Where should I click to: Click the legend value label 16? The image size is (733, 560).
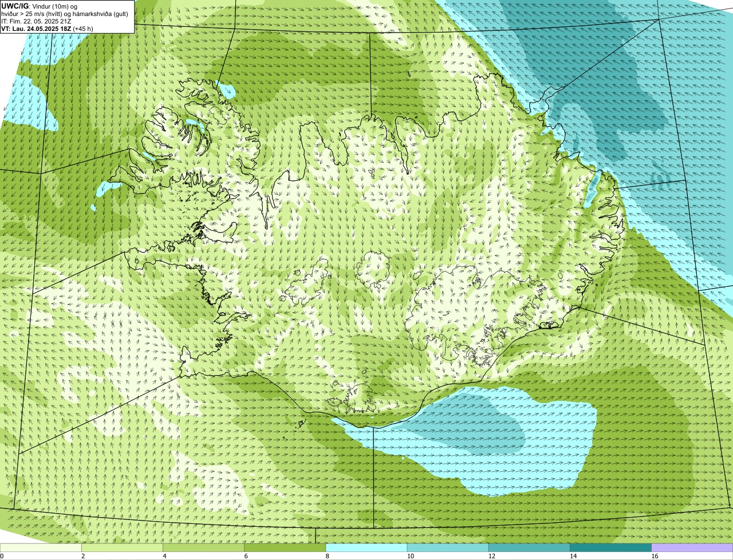tap(654, 556)
